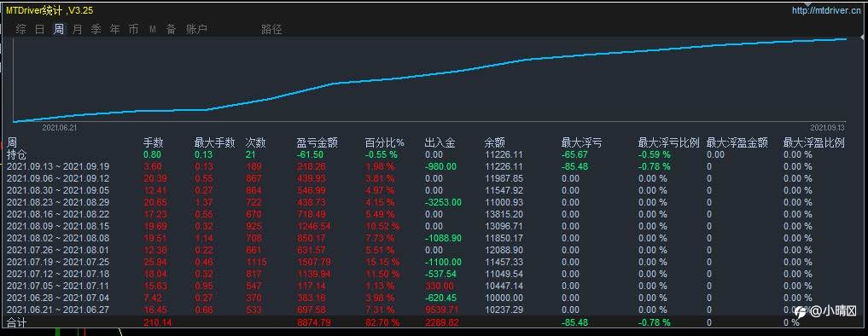The height and width of the screenshot is (336, 868).
Task: Click the 出入金 column header
Action: point(440,142)
